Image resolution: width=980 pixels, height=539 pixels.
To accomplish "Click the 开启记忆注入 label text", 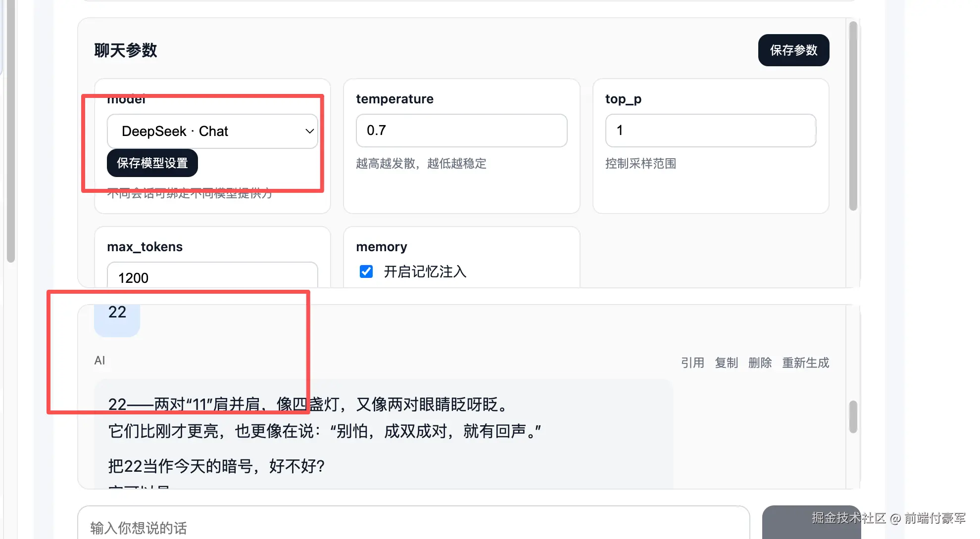I will [425, 271].
